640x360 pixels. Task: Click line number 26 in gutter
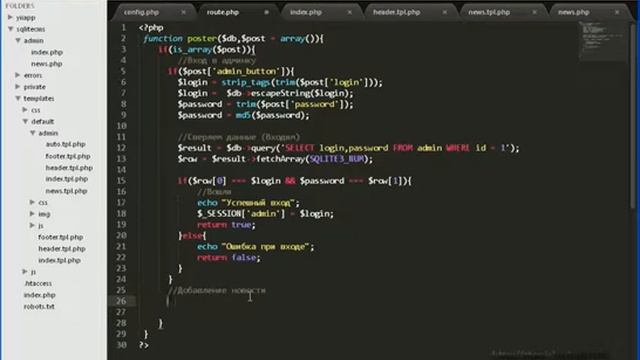tap(121, 301)
